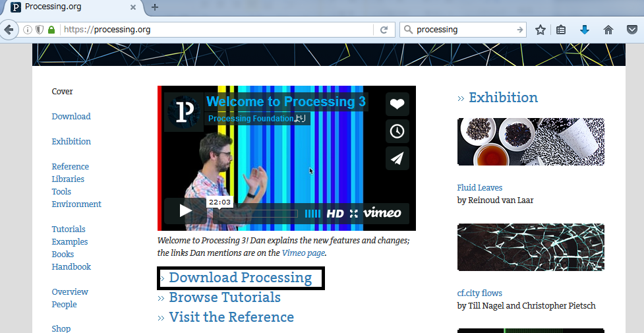Viewport: 644px width, 333px height.
Task: Click the URL address field
Action: click(x=216, y=30)
